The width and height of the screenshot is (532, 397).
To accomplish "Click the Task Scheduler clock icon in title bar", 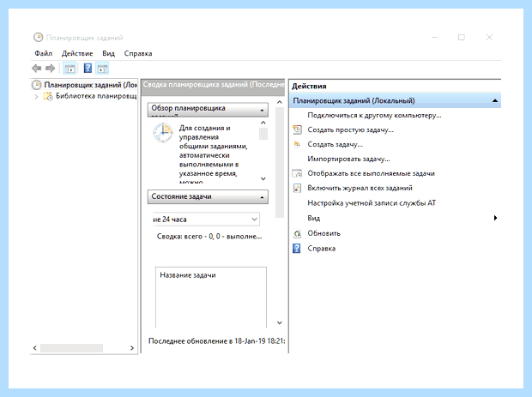I will pyautogui.click(x=38, y=37).
